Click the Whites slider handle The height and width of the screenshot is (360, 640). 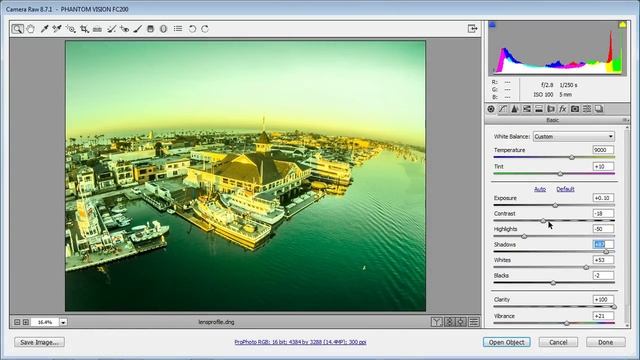point(586,267)
